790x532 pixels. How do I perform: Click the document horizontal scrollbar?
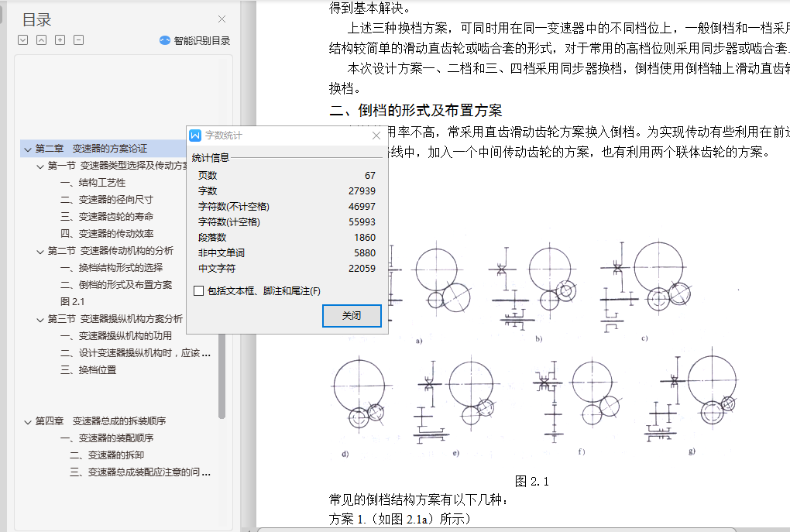496,530
